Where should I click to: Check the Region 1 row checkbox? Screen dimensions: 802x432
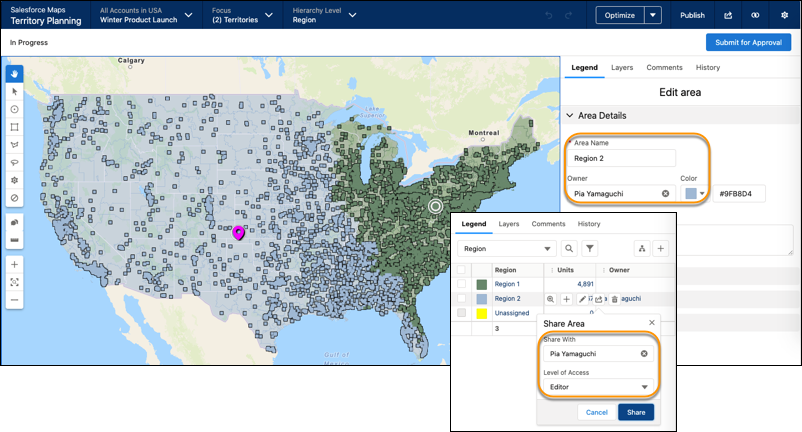click(x=461, y=284)
